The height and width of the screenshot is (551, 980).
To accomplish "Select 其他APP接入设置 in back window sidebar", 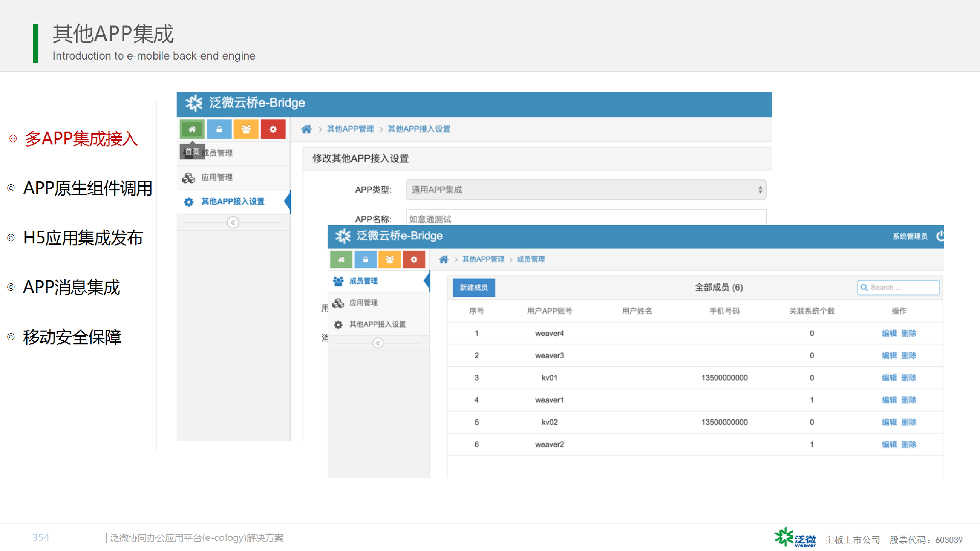I will click(x=233, y=202).
